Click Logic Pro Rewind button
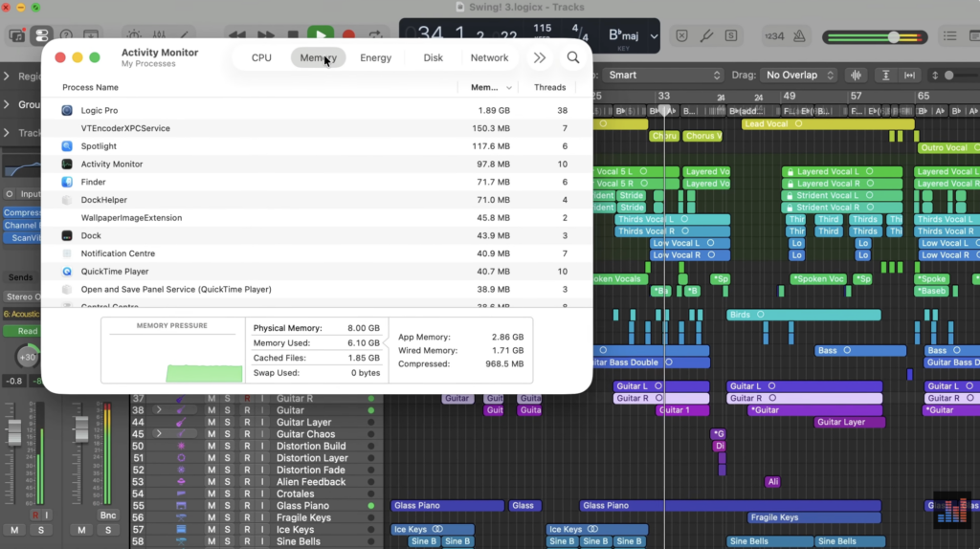The height and width of the screenshot is (549, 980). [237, 35]
